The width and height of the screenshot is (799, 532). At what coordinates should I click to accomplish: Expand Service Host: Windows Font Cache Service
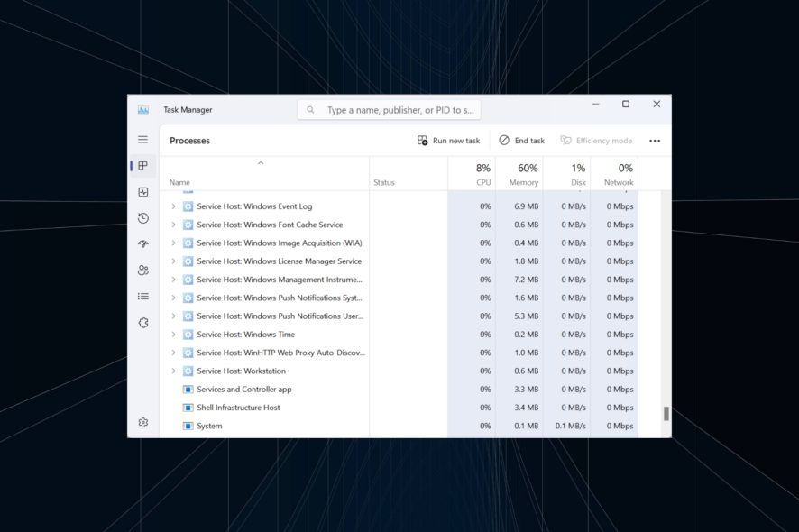coord(173,225)
